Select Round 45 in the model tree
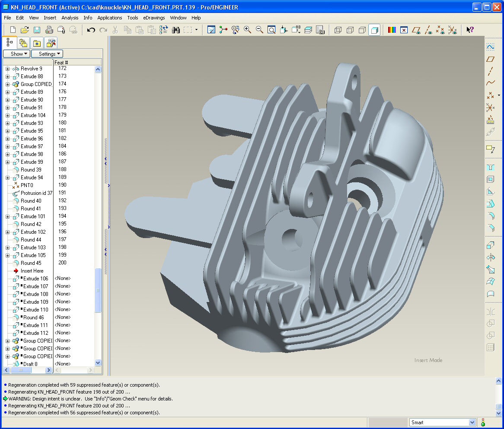Viewport: 504px width, 429px height. click(x=31, y=263)
